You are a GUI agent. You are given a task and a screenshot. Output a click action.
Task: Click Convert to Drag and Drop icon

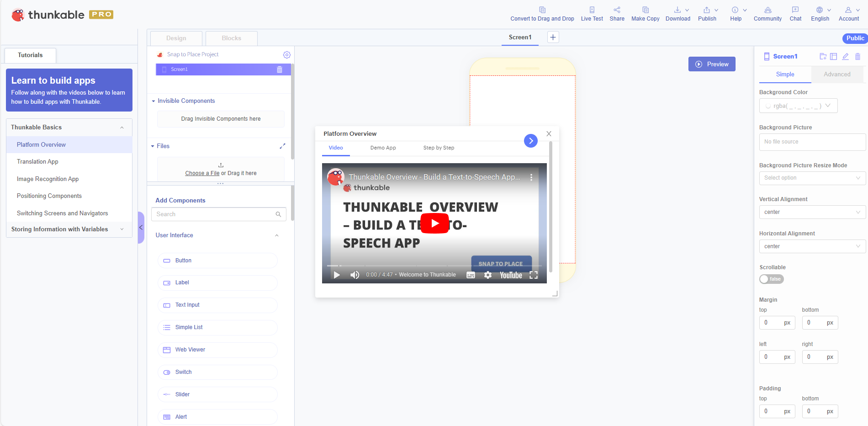point(542,10)
